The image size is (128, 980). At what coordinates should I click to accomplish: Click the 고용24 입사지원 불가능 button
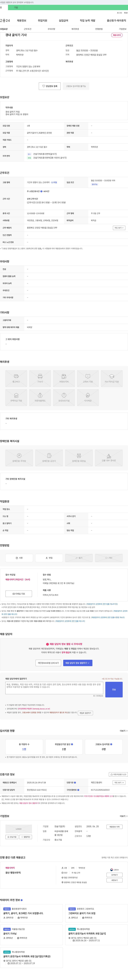tap(76, 86)
